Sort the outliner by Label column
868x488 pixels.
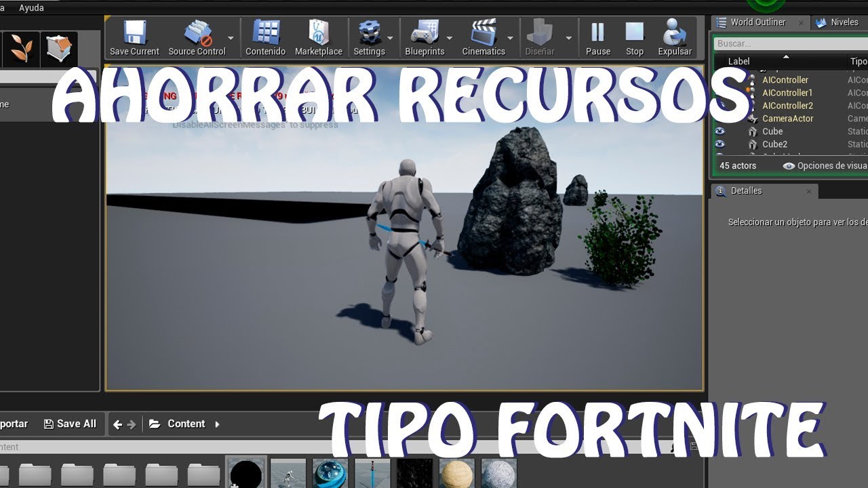[x=739, y=62]
